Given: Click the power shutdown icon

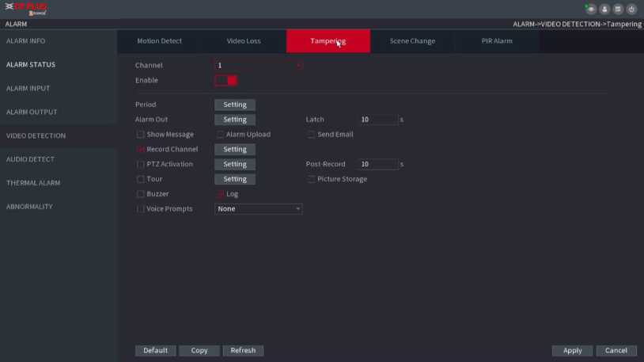Looking at the screenshot, I should click(631, 9).
